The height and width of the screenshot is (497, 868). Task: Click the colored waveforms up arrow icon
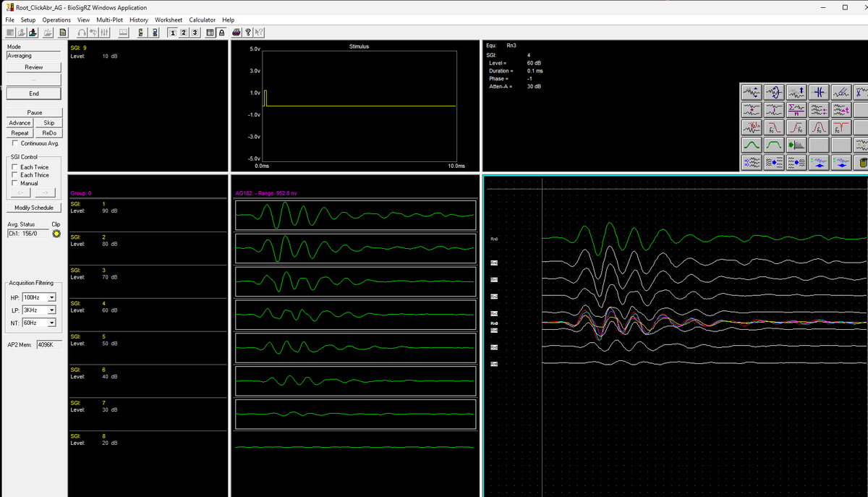[819, 162]
